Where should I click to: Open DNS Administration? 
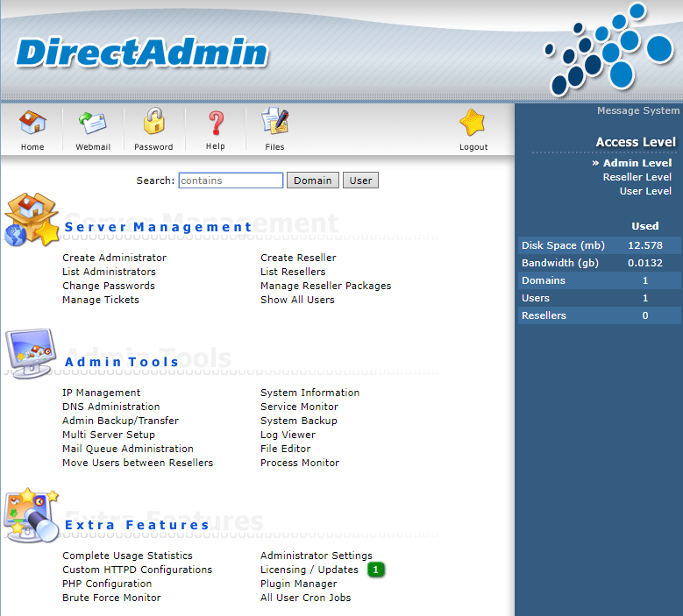(x=111, y=407)
